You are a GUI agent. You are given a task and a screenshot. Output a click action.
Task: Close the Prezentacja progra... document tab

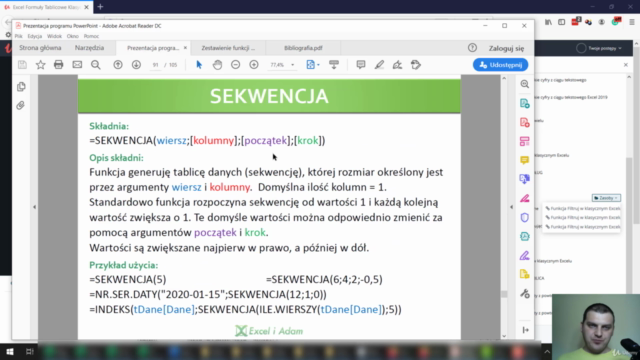point(185,48)
